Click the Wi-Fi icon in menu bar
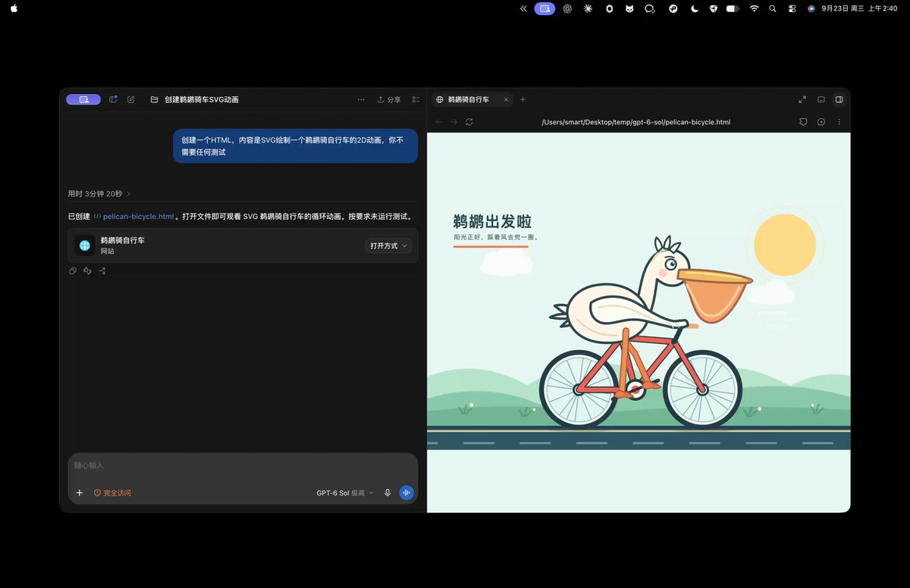 [x=754, y=8]
